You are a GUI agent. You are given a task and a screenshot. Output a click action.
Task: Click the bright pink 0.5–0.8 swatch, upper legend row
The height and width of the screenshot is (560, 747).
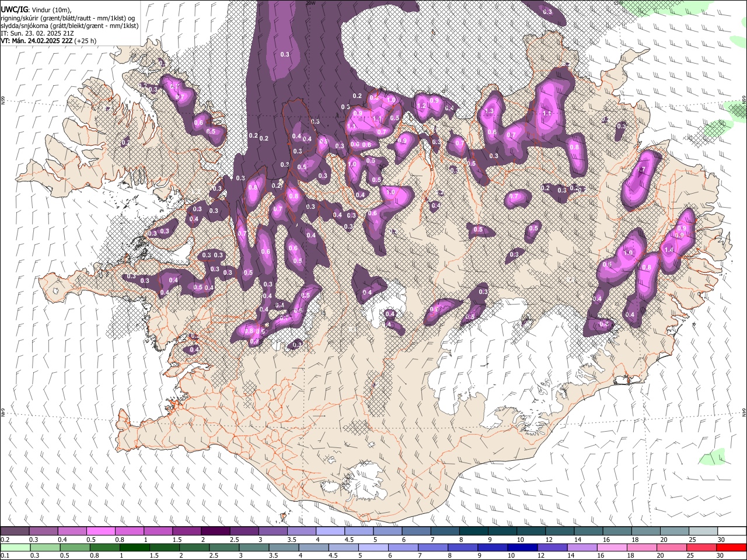click(x=100, y=531)
